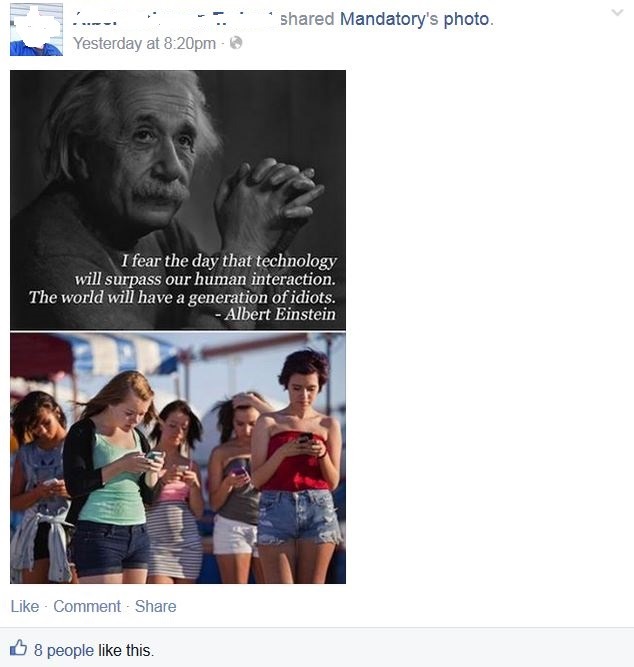Click the clasped hands in Einstein's photo
This screenshot has height=667, width=634.
tap(268, 196)
